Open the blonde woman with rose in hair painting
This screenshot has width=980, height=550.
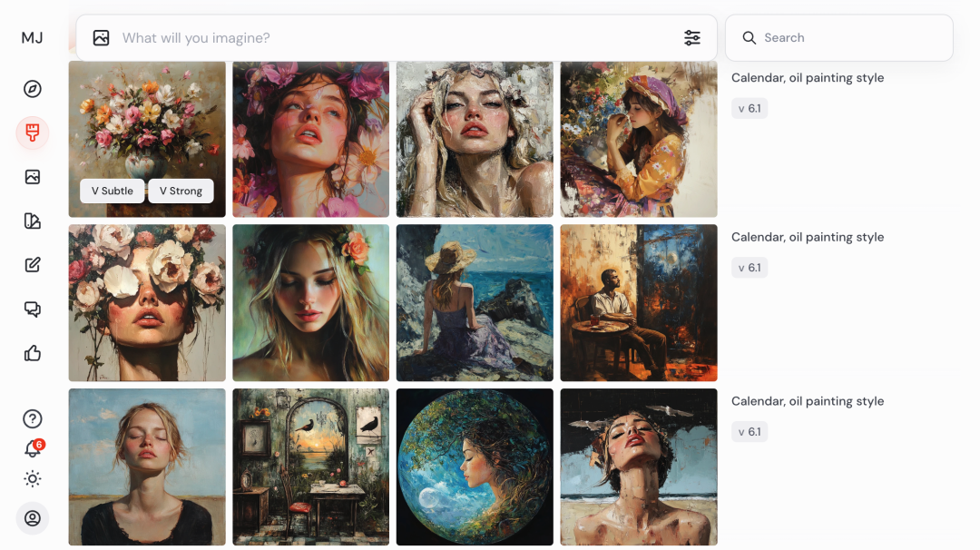pos(310,303)
